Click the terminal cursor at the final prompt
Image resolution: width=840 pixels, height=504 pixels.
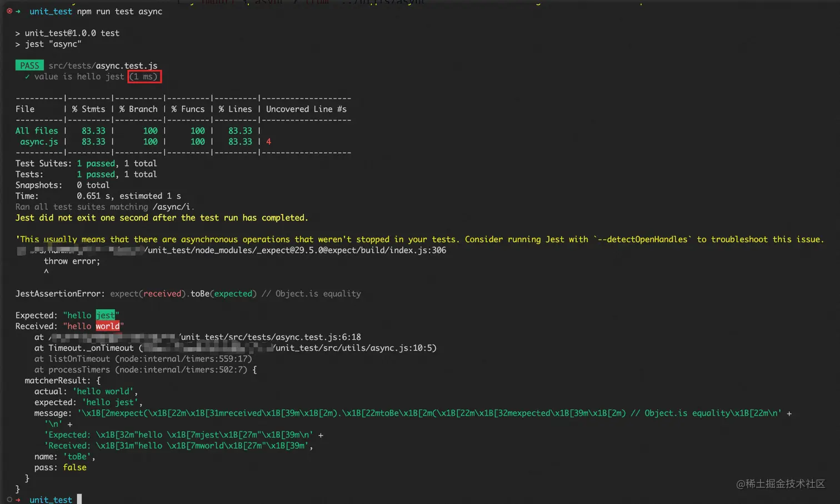coord(79,500)
